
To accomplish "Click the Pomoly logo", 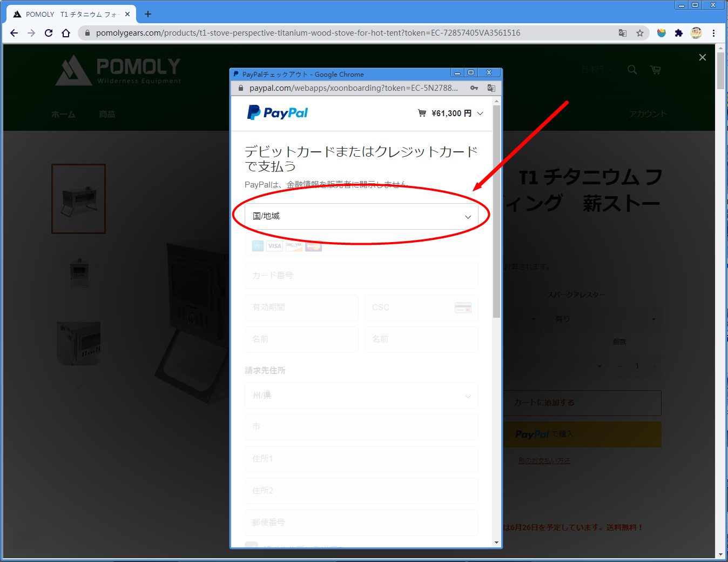I will click(118, 70).
